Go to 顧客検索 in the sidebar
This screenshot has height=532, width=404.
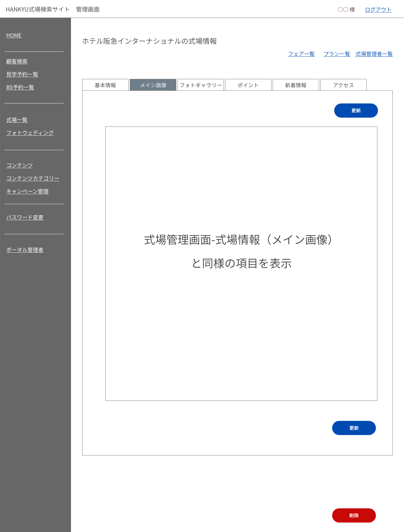(17, 61)
